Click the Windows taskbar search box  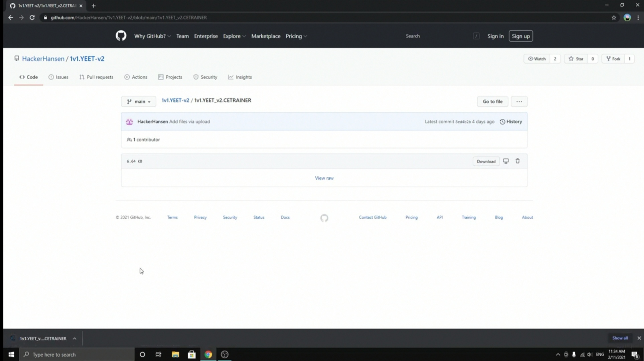77,354
